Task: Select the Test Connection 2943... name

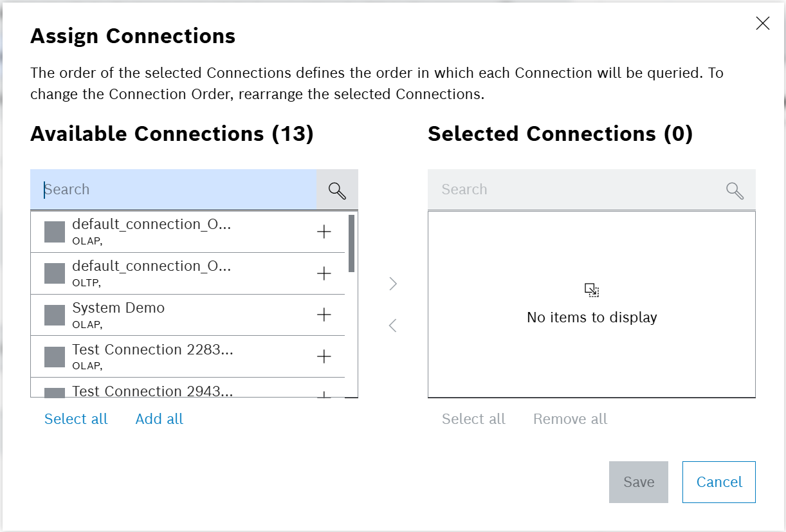Action: click(152, 391)
